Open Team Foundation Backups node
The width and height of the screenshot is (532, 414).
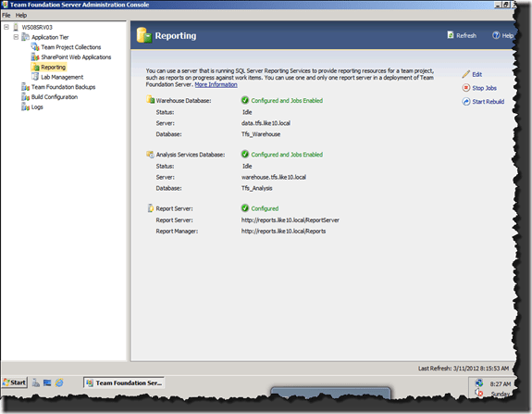[x=64, y=87]
